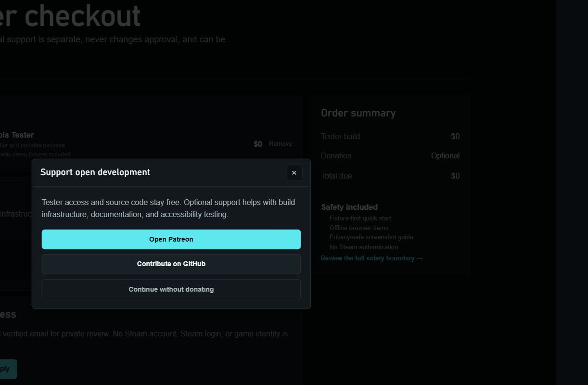Choose Contribute on GitHub
This screenshot has height=385, width=588.
coord(171,264)
